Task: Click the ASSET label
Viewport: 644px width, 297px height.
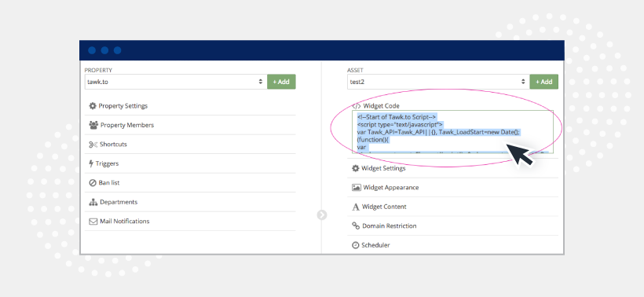Action: pyautogui.click(x=355, y=70)
